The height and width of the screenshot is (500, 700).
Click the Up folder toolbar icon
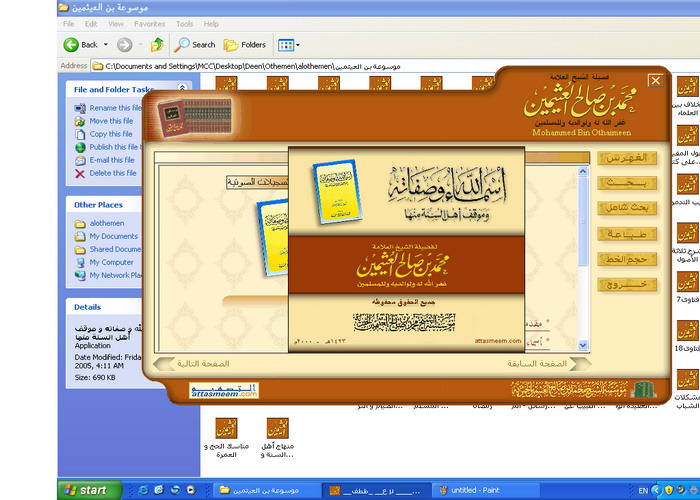tap(157, 44)
